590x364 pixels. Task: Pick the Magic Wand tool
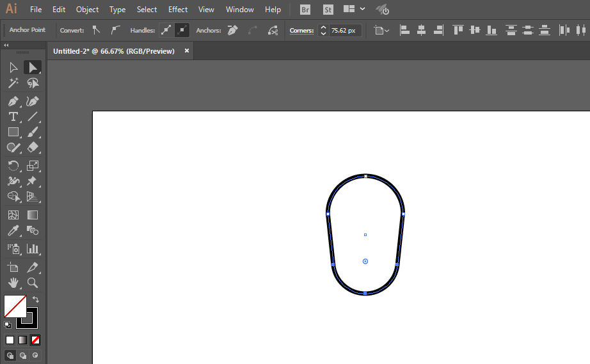pos(13,83)
